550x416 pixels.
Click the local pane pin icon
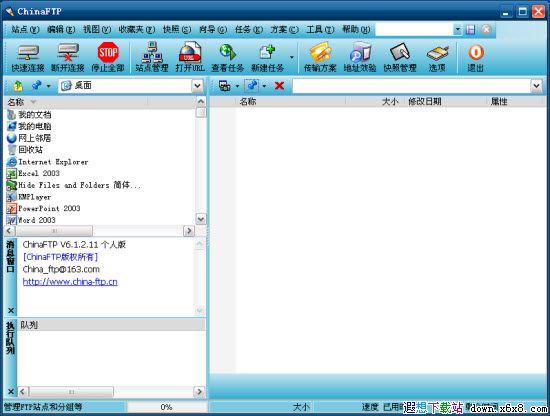[x=36, y=85]
